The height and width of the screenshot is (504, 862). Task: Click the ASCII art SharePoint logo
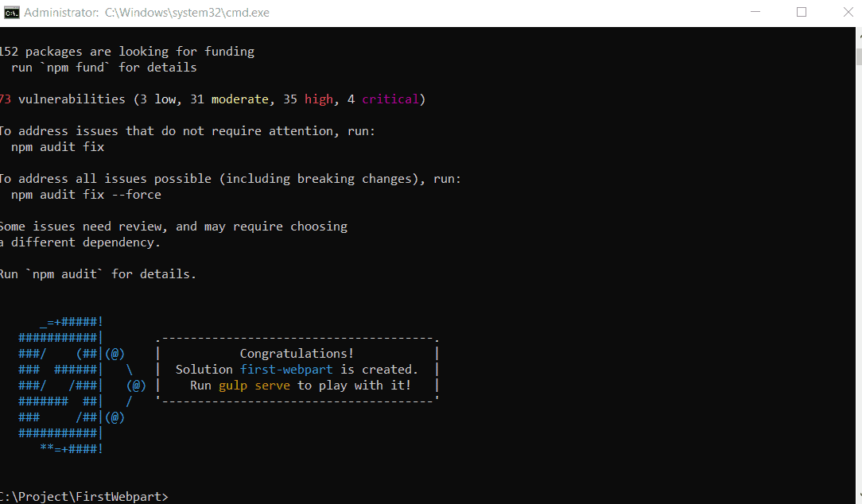click(x=60, y=385)
